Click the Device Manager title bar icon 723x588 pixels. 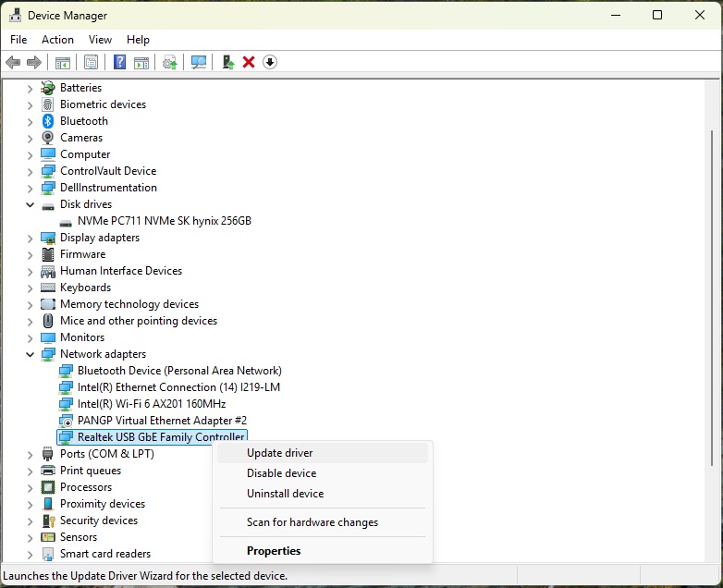click(15, 15)
